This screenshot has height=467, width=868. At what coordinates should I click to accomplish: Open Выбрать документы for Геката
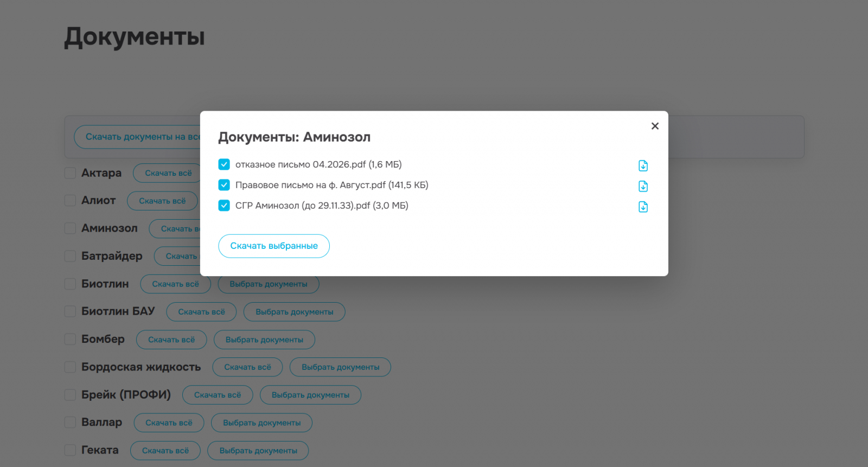click(258, 451)
